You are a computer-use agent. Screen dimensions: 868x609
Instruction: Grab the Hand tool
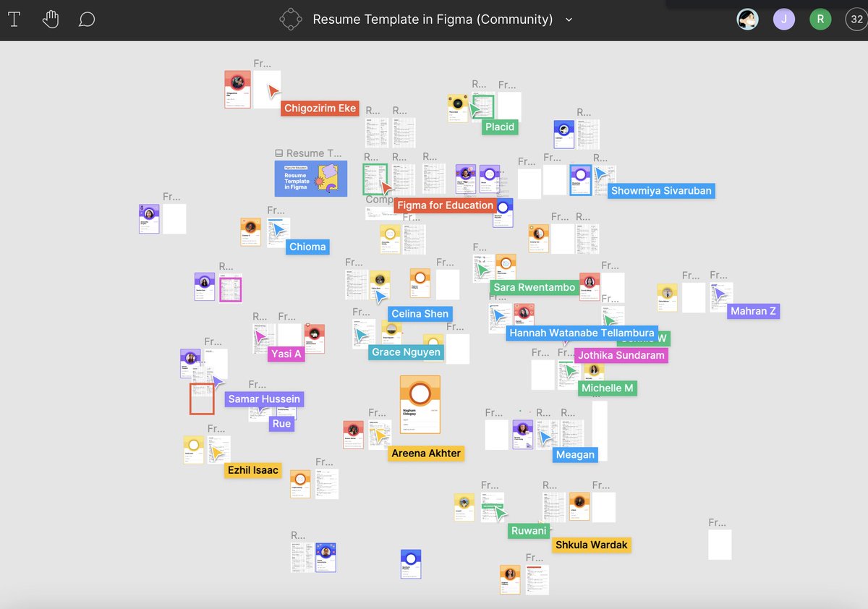click(x=51, y=20)
